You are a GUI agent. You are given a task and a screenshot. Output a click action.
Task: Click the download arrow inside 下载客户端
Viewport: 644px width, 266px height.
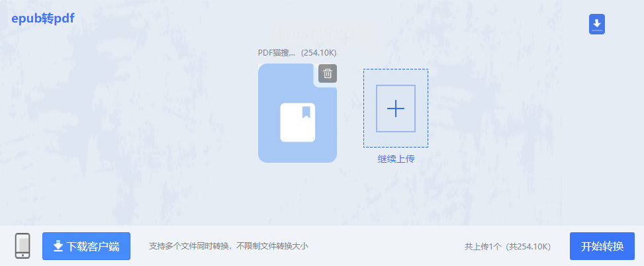point(58,246)
